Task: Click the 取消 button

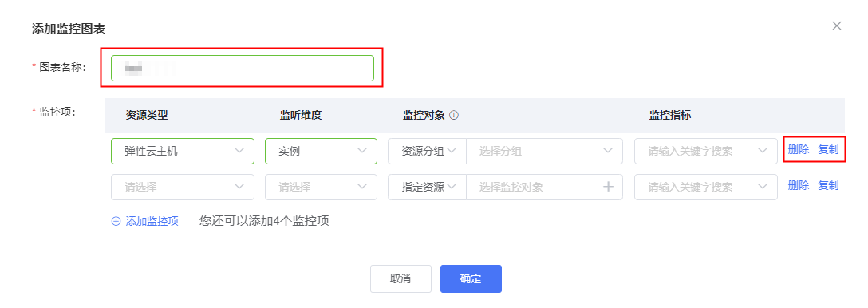Action: click(x=400, y=278)
